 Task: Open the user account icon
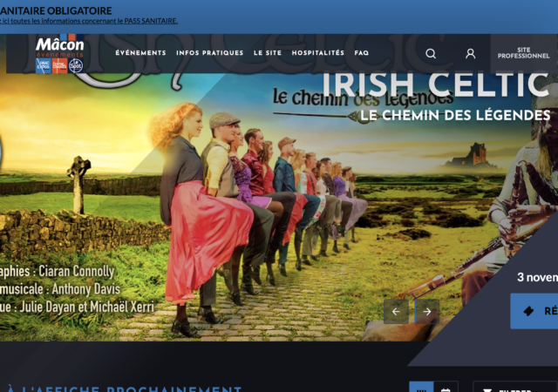(471, 54)
